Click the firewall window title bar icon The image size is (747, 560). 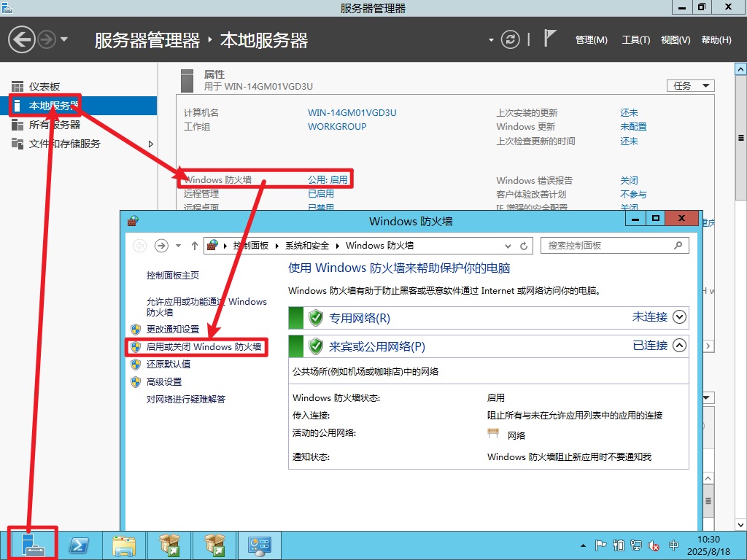(133, 221)
